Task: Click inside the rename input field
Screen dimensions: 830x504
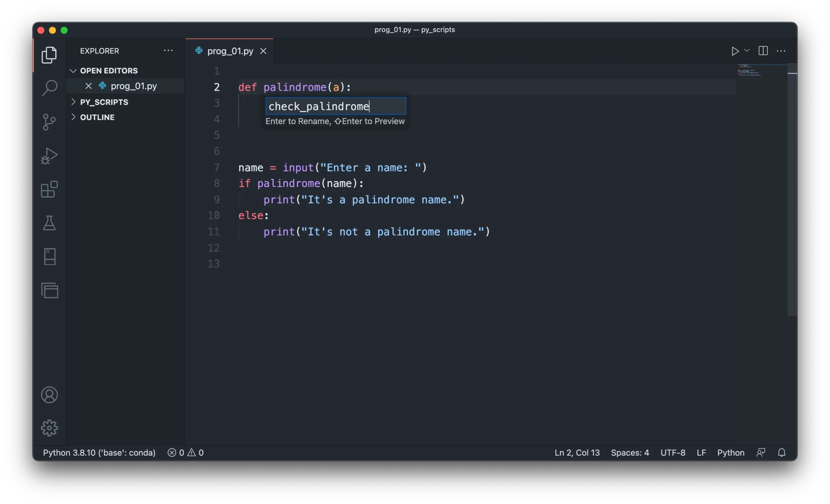Action: pyautogui.click(x=336, y=106)
